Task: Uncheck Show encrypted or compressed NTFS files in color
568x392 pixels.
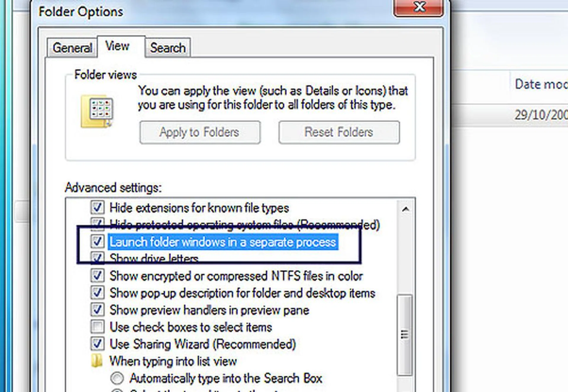Action: click(97, 276)
